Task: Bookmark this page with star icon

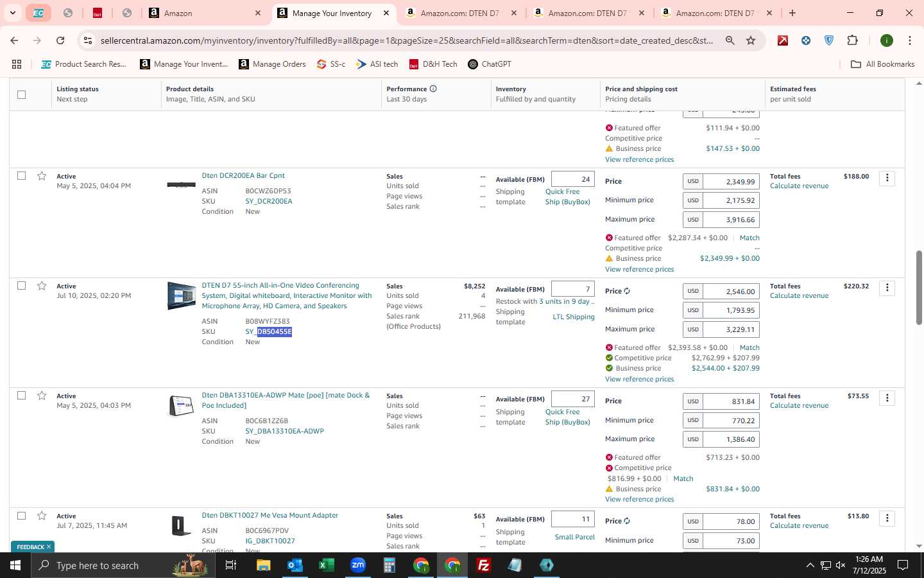Action: click(751, 40)
